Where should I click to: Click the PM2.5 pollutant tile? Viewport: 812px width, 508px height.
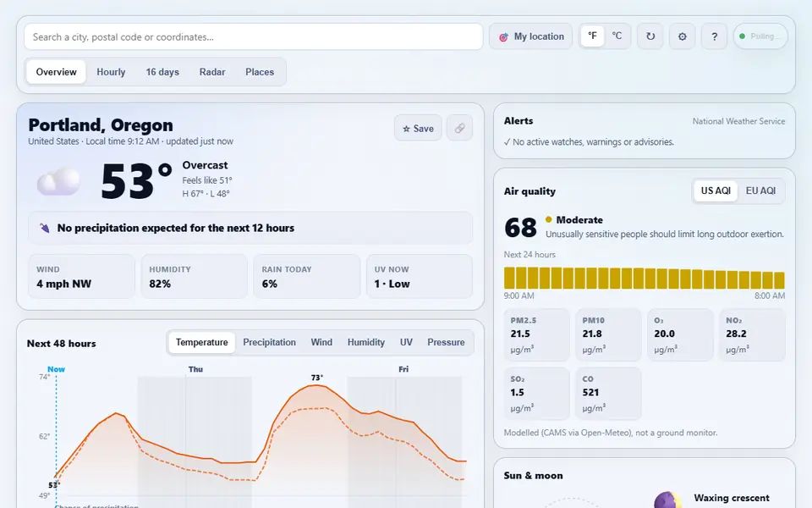[536, 335]
